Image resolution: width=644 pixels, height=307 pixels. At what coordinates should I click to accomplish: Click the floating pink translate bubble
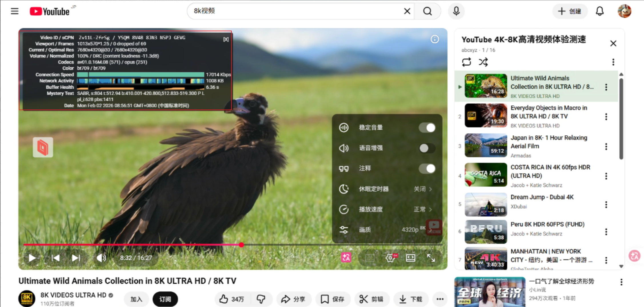point(635,256)
